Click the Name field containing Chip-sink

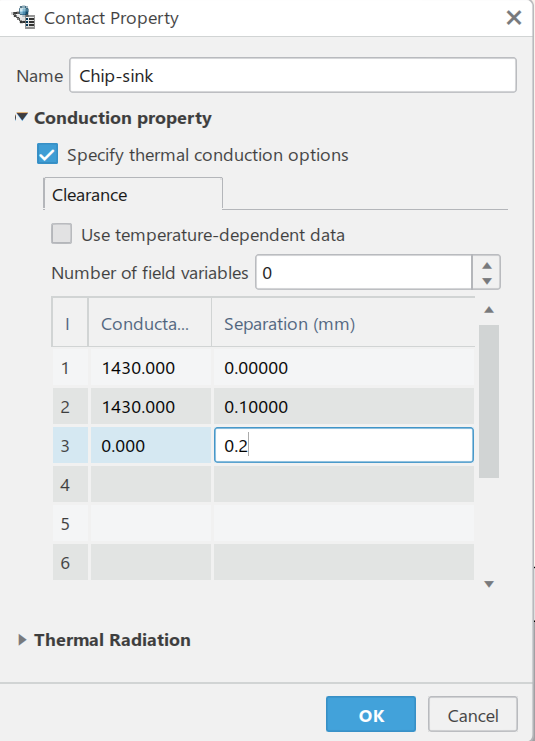[293, 75]
